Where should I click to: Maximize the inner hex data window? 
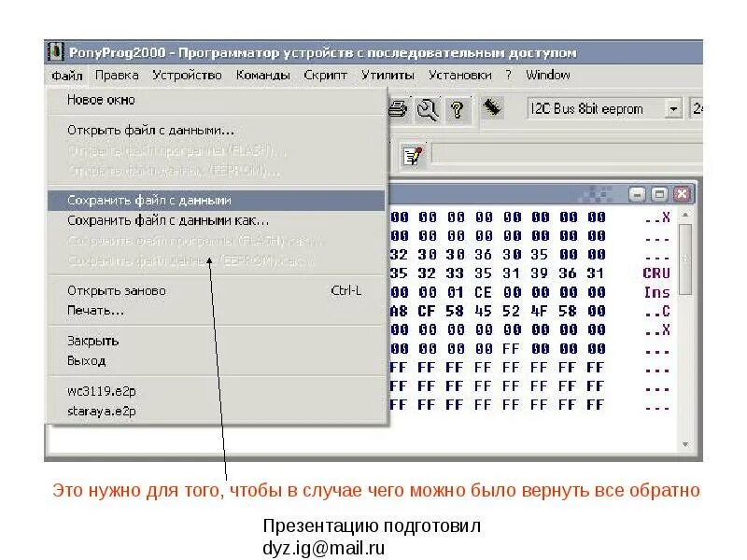tap(659, 194)
